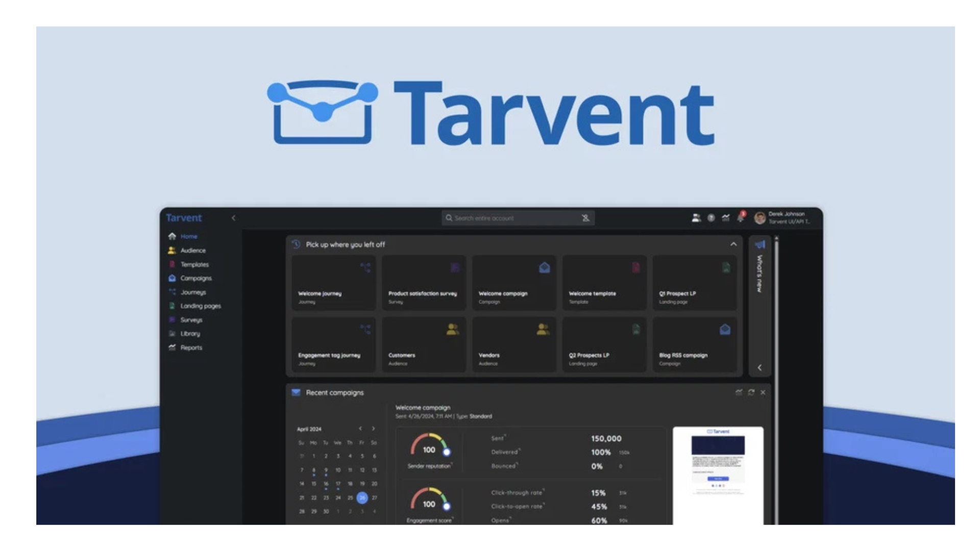Screen dimensions: 980x551
Task: Select April 26 highlighted date in calendar
Action: (362, 497)
